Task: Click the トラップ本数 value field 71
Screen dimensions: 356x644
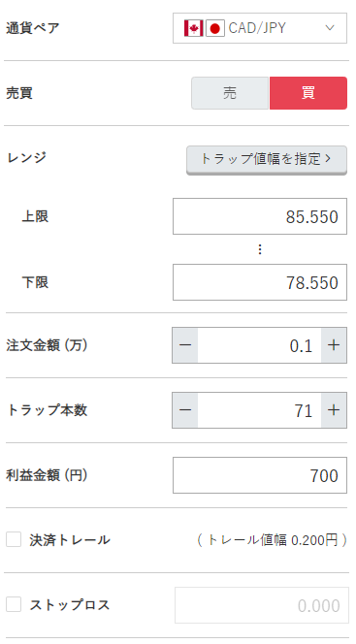Action: [260, 410]
